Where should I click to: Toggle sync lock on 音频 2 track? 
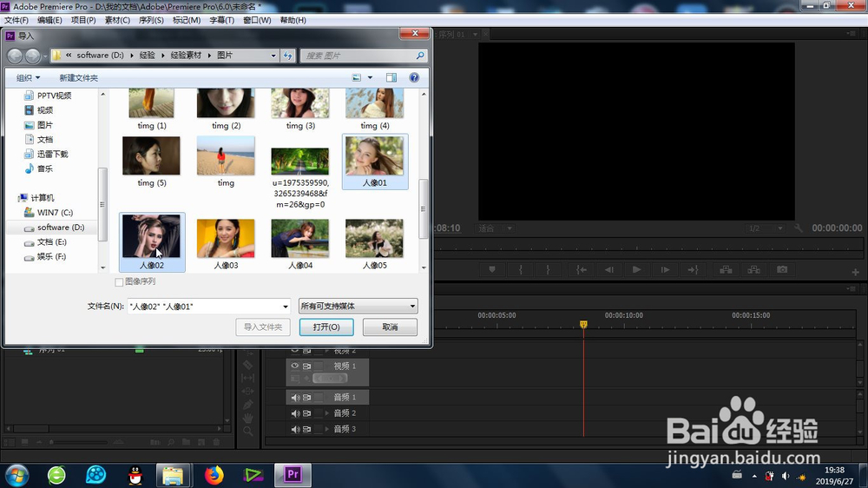[x=306, y=413]
